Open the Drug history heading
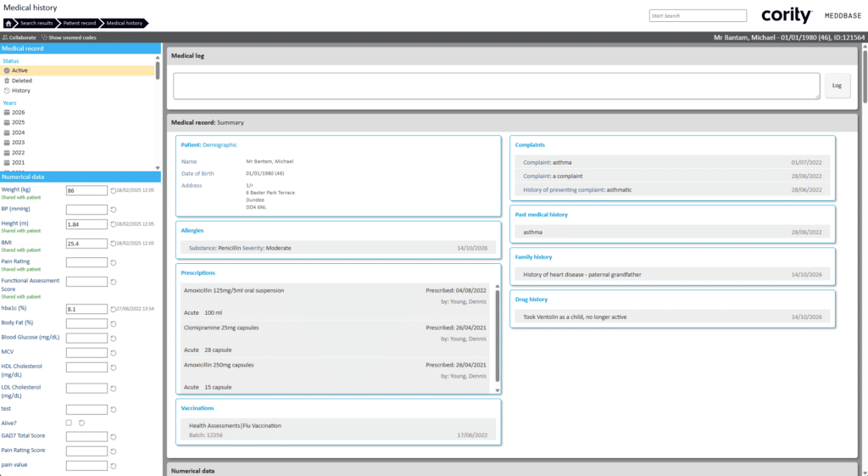The height and width of the screenshot is (476, 868). click(x=531, y=300)
